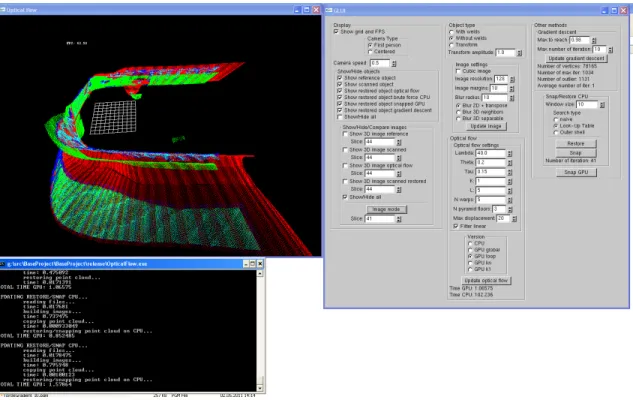Click the Restore button
633x400 pixels.
pos(576,144)
